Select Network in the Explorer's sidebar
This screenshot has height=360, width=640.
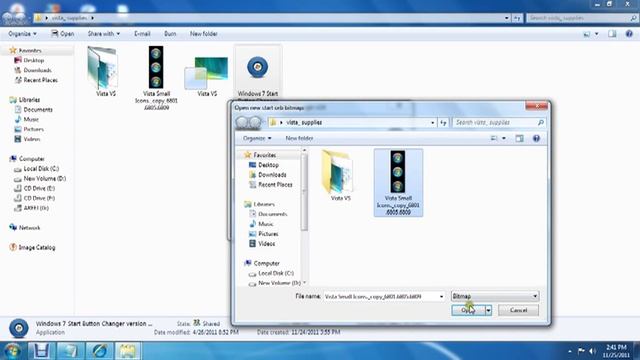click(x=29, y=228)
